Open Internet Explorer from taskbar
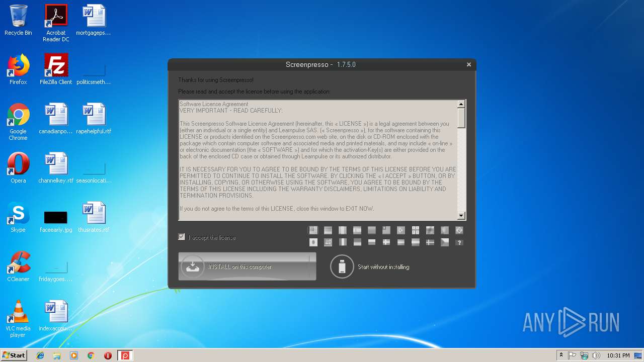 [40, 355]
